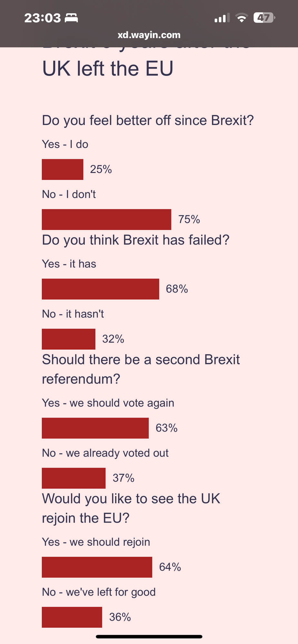Tap the 23:03 clock in status bar
The width and height of the screenshot is (298, 644).
click(42, 18)
